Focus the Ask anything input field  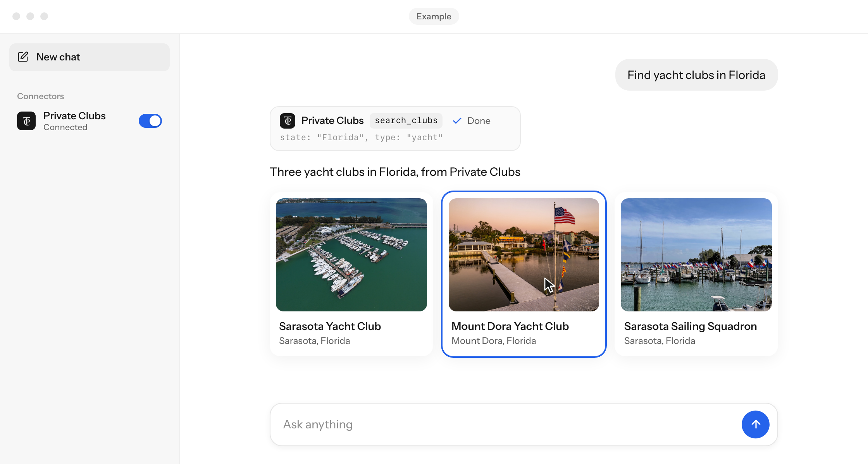[x=524, y=424]
